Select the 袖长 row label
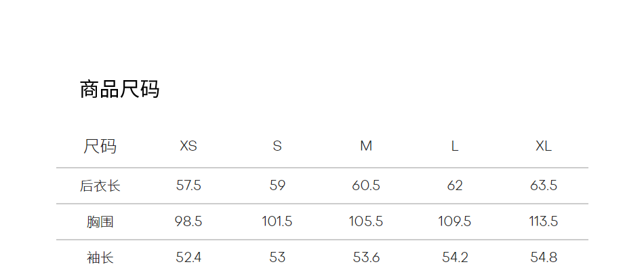 [x=100, y=257]
